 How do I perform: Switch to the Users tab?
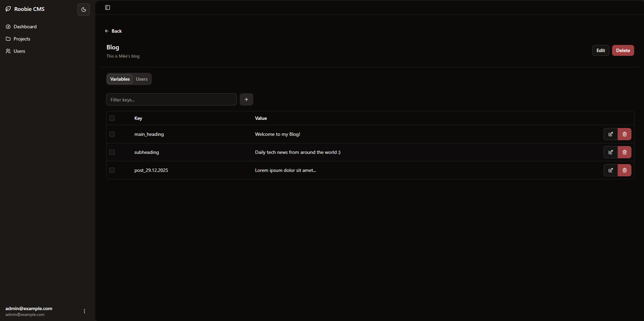coord(142,79)
